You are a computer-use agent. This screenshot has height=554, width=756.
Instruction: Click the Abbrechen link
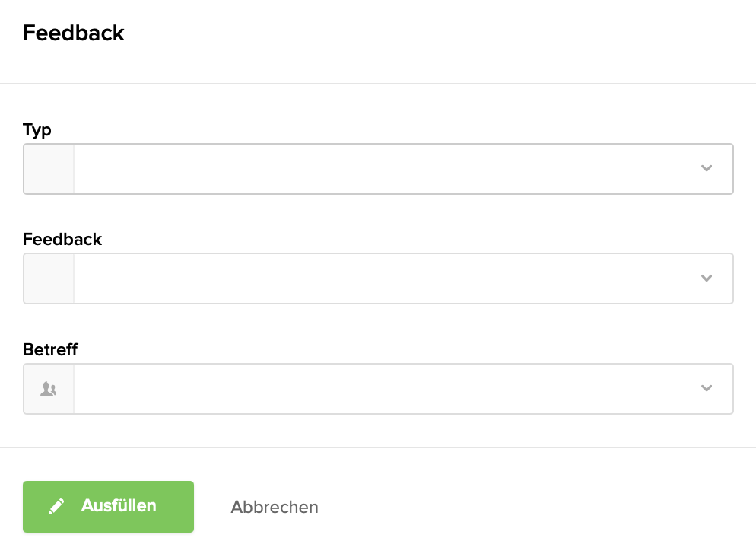click(x=275, y=507)
